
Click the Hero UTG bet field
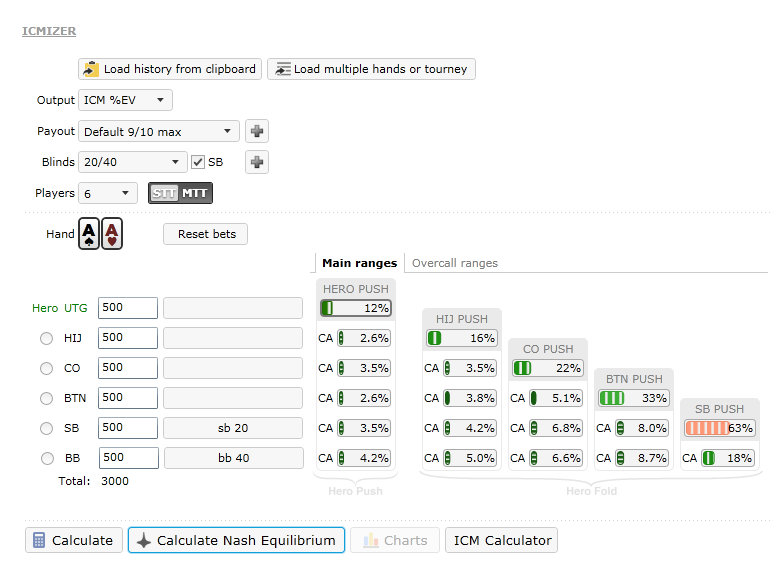point(233,308)
